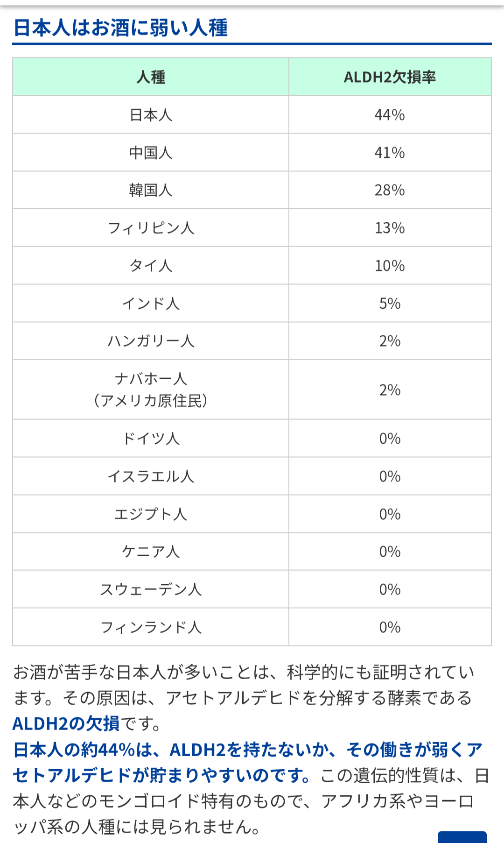Click the heading 日本人はお酒に弱い人種

(120, 28)
